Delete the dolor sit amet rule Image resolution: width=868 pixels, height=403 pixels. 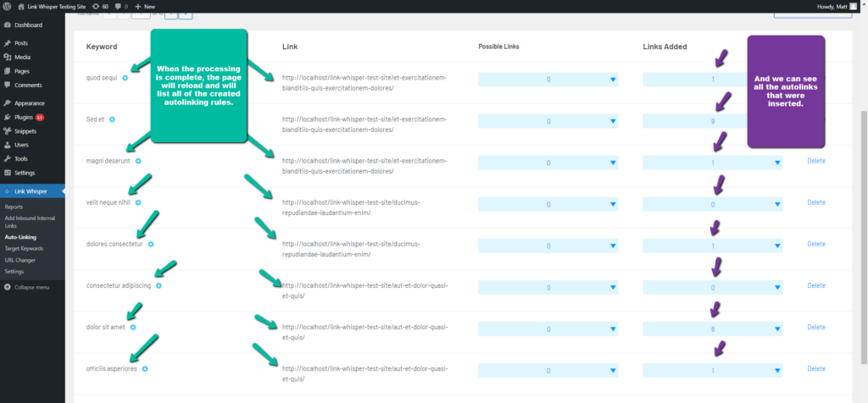coord(816,328)
